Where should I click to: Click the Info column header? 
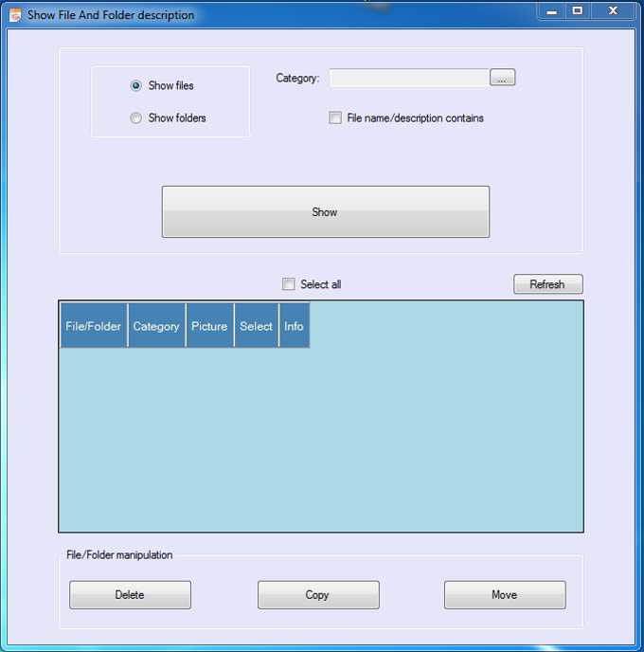[x=294, y=326]
